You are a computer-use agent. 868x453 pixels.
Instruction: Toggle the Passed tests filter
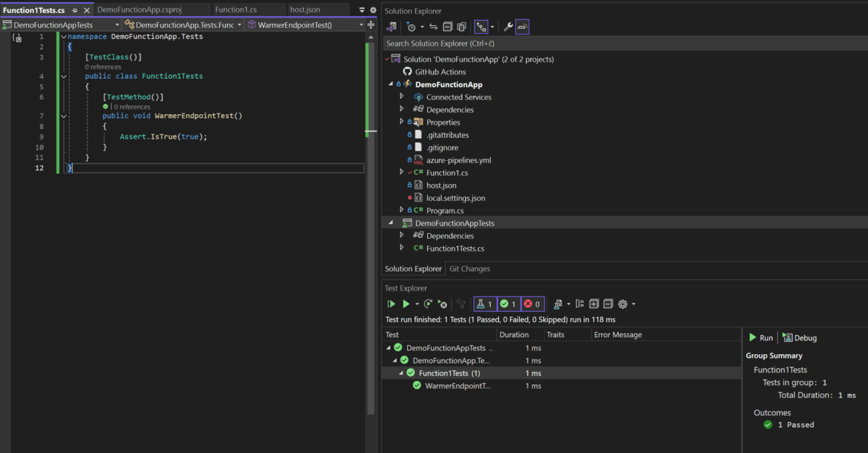point(508,304)
